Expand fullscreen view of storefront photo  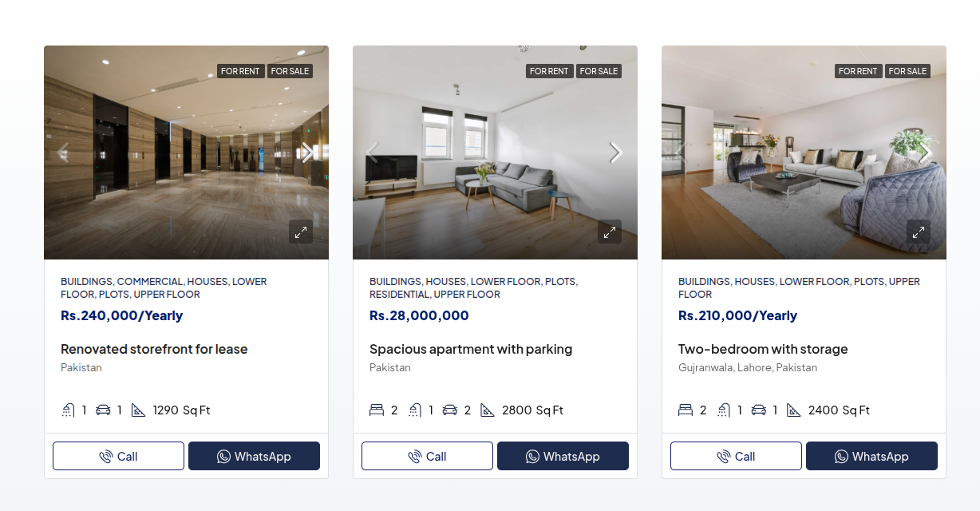point(301,232)
